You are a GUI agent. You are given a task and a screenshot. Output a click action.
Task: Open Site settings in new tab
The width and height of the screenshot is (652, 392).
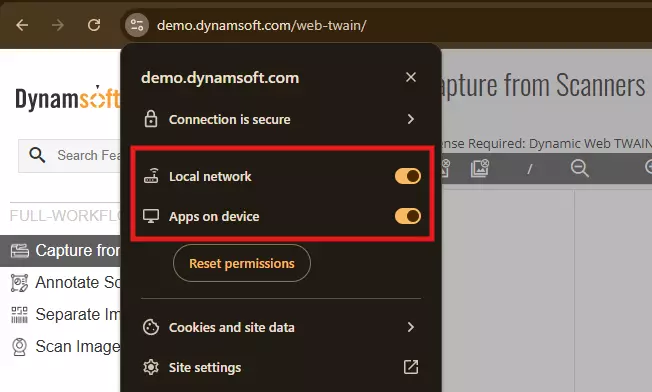tap(281, 367)
